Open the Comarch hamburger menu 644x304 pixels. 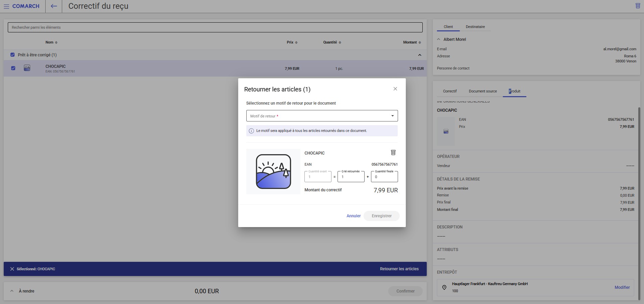[6, 6]
